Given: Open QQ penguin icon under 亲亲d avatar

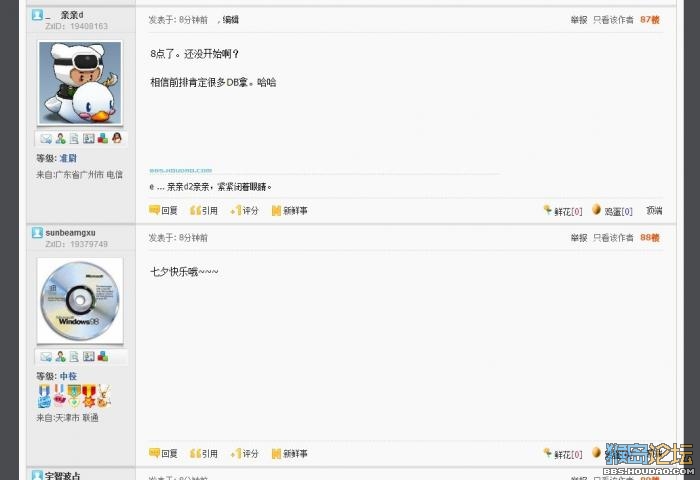Looking at the screenshot, I should pos(117,138).
